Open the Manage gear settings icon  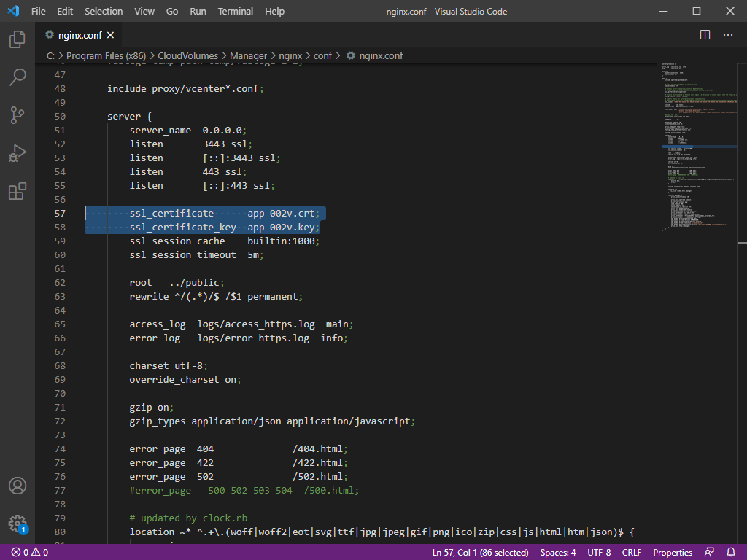(18, 523)
